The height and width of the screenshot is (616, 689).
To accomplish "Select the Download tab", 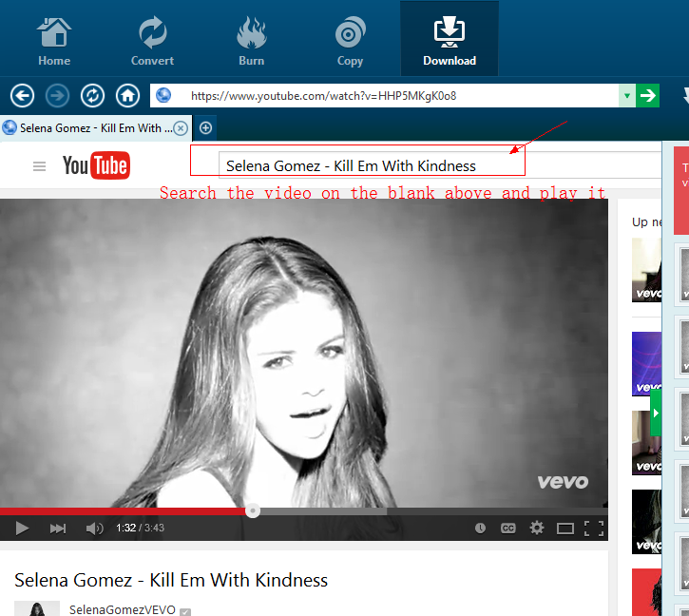I will (450, 40).
